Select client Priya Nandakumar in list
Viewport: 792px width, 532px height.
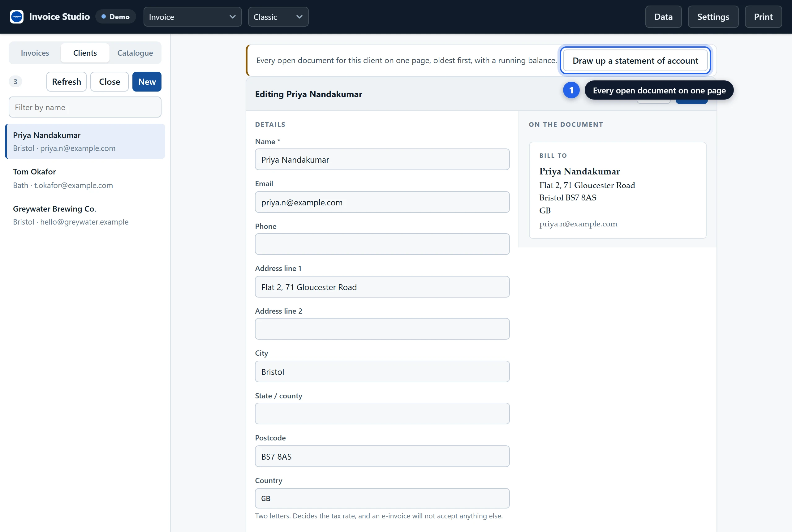[85, 141]
